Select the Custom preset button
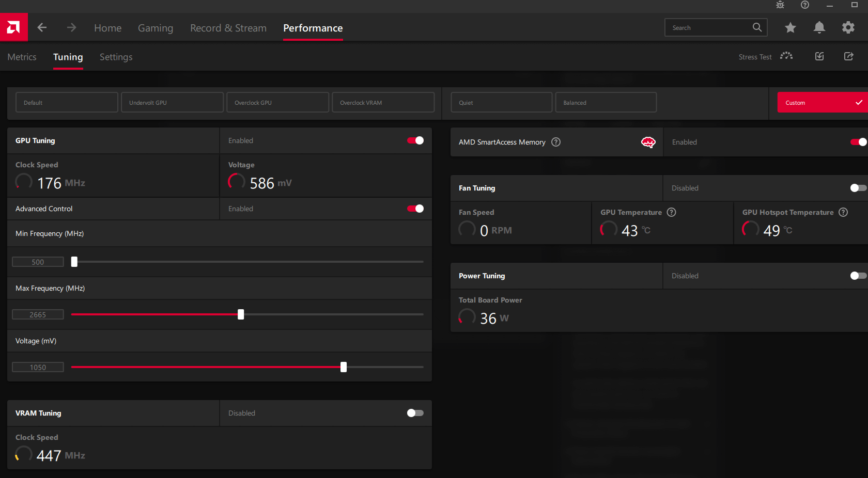 click(x=823, y=102)
